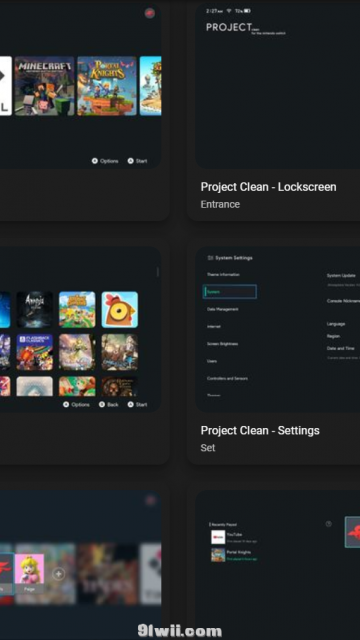This screenshot has height=640, width=360.
Task: Open the Project Clean - Settings title
Action: [260, 431]
